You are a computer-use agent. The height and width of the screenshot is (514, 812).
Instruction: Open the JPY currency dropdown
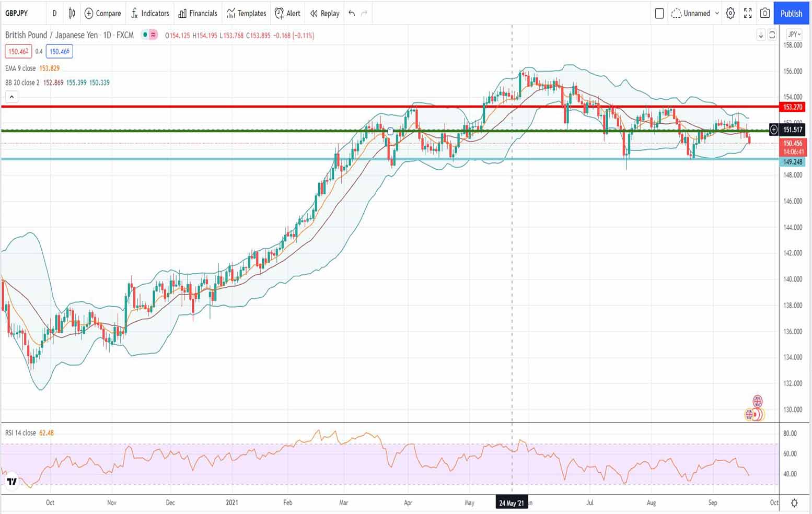793,34
